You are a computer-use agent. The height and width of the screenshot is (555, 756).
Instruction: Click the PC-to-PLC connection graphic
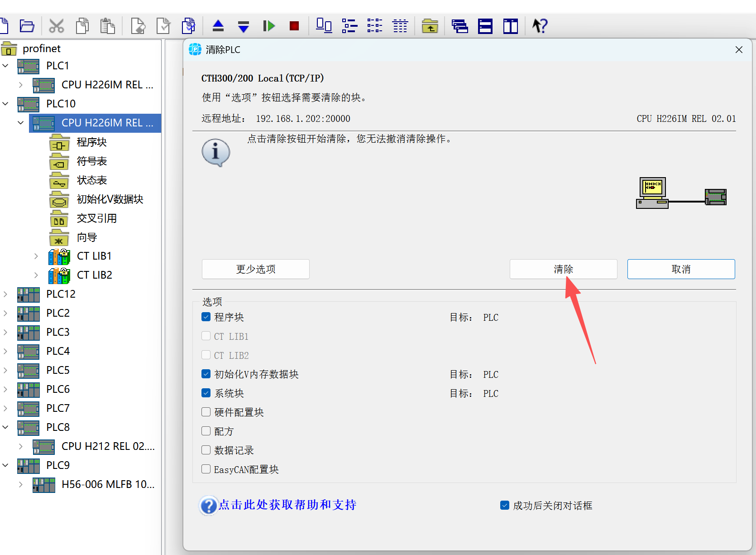681,193
